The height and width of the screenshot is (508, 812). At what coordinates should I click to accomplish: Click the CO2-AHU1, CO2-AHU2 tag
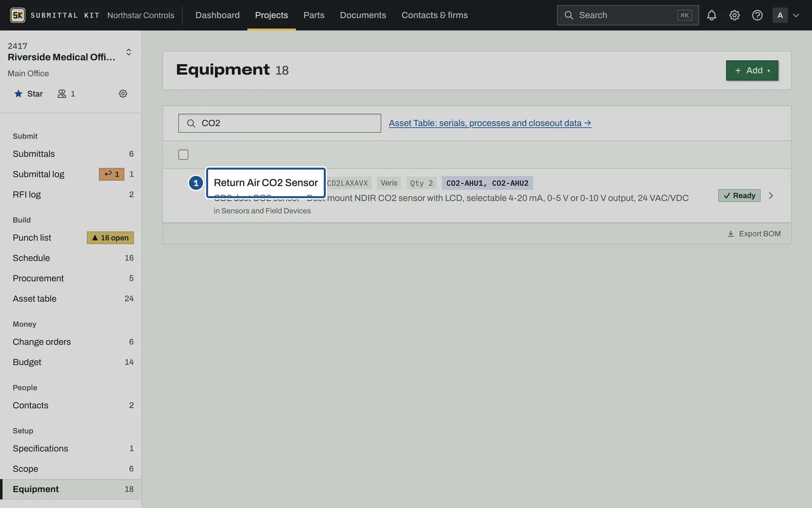[x=487, y=183]
